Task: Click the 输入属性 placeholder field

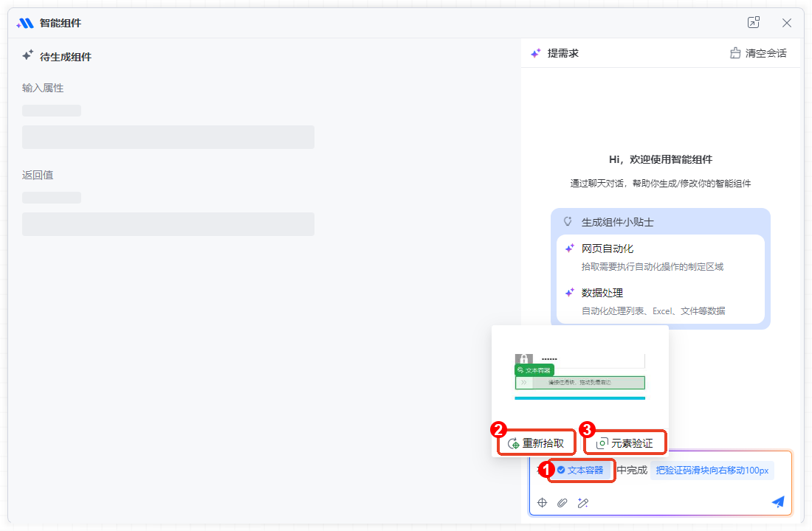Action: tap(168, 137)
